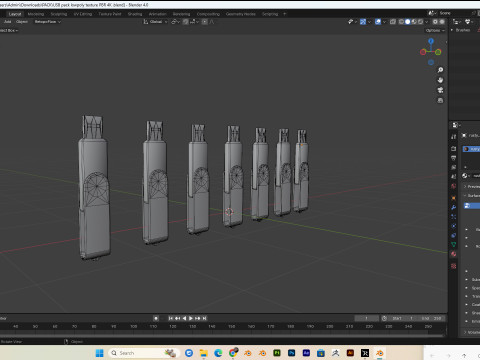The width and height of the screenshot is (480, 360).
Task: Open the Add menu
Action: pos(7,22)
